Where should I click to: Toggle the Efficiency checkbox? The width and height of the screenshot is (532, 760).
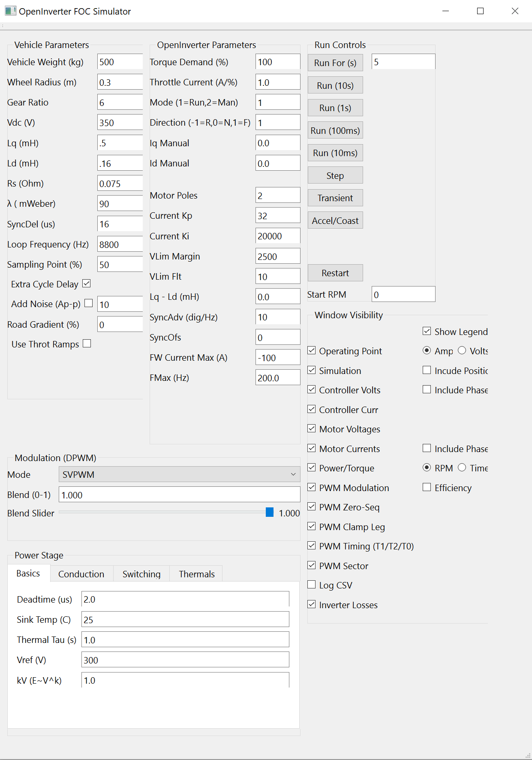point(427,487)
